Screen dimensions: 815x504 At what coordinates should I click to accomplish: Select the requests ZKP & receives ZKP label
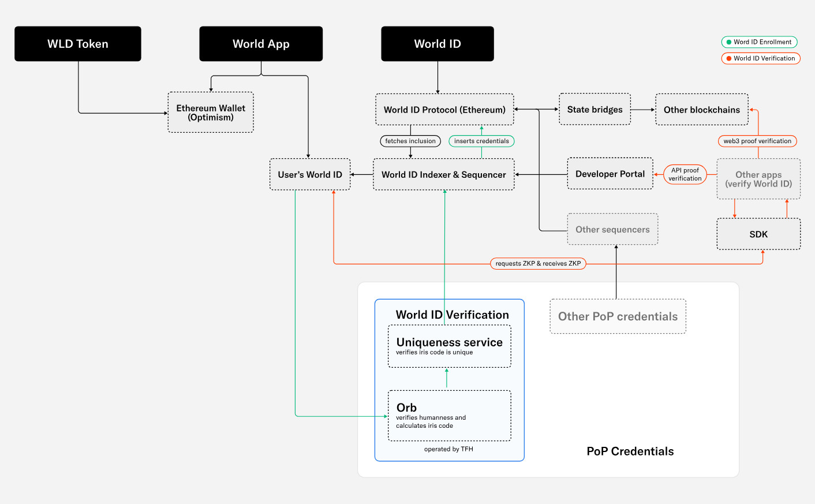(x=538, y=263)
